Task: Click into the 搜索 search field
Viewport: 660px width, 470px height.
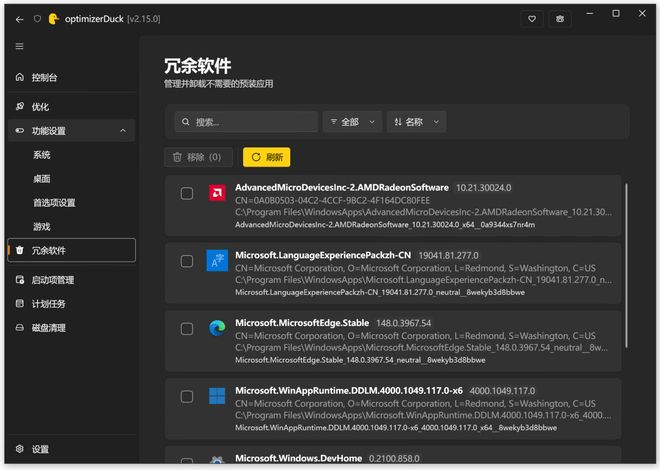Action: click(x=247, y=122)
